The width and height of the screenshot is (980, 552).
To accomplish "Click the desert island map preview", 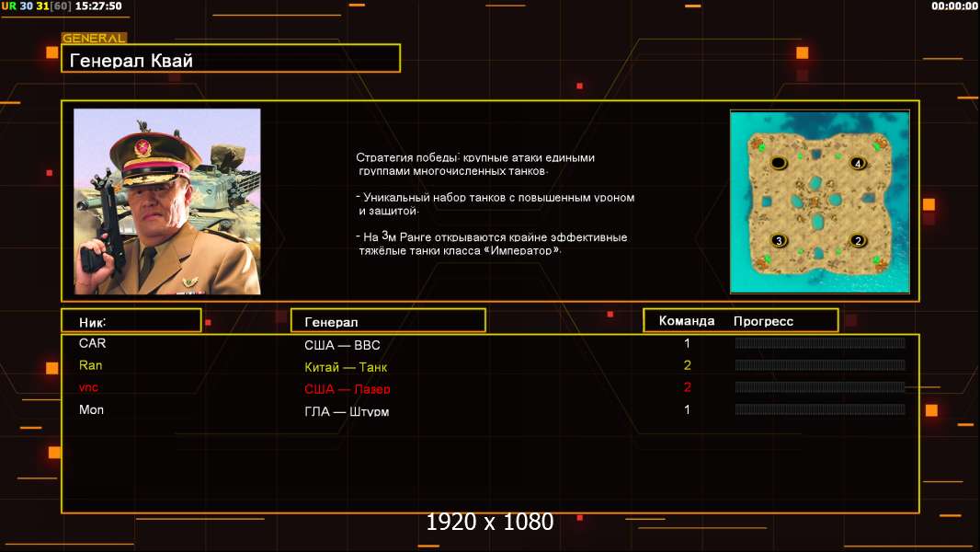I will 820,201.
